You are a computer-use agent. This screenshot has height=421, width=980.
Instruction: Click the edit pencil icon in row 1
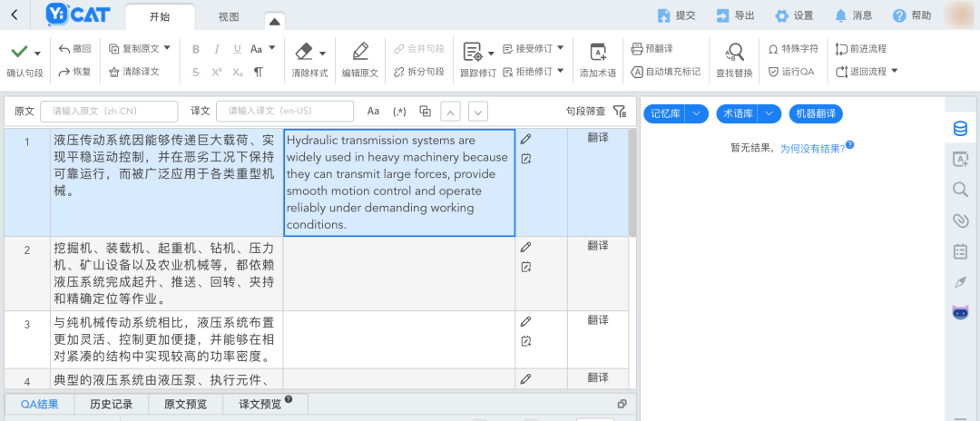pos(525,139)
